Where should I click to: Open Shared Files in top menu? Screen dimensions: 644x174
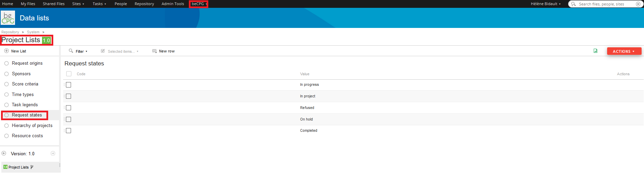(x=54, y=4)
